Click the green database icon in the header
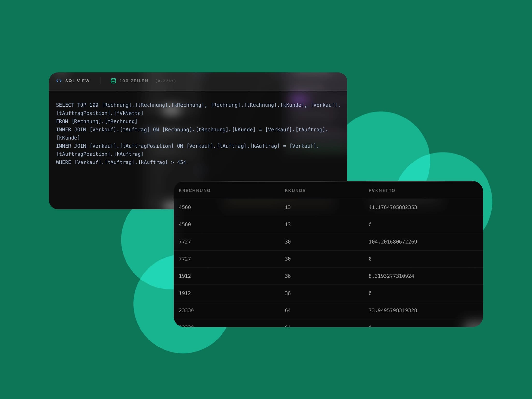Screen dimensions: 532x399 (114, 81)
